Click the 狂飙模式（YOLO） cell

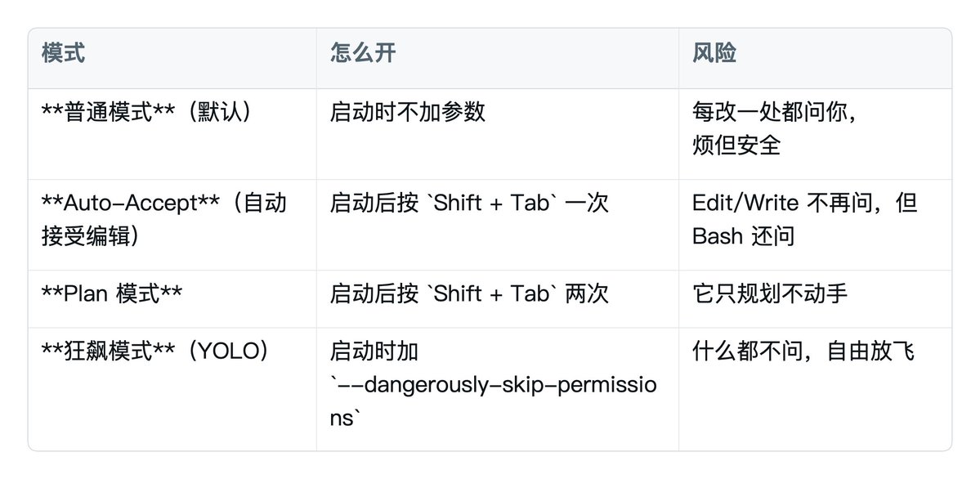coord(172,389)
